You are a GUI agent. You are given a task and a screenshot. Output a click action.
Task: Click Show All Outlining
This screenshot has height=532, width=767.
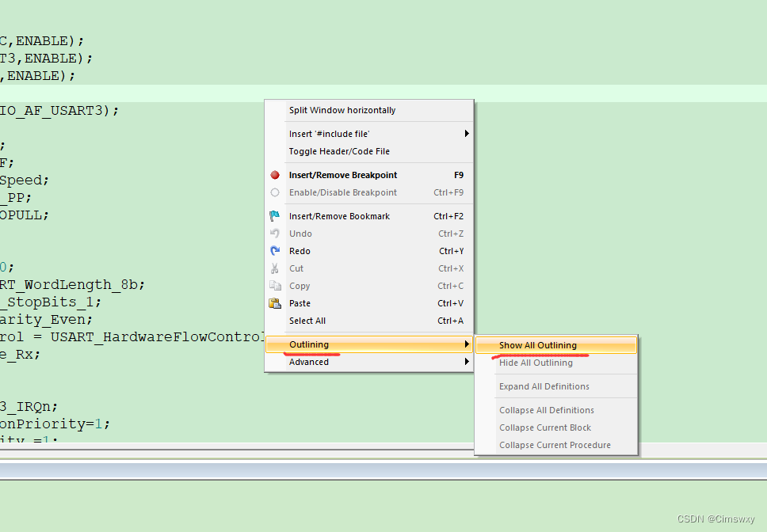coord(556,345)
